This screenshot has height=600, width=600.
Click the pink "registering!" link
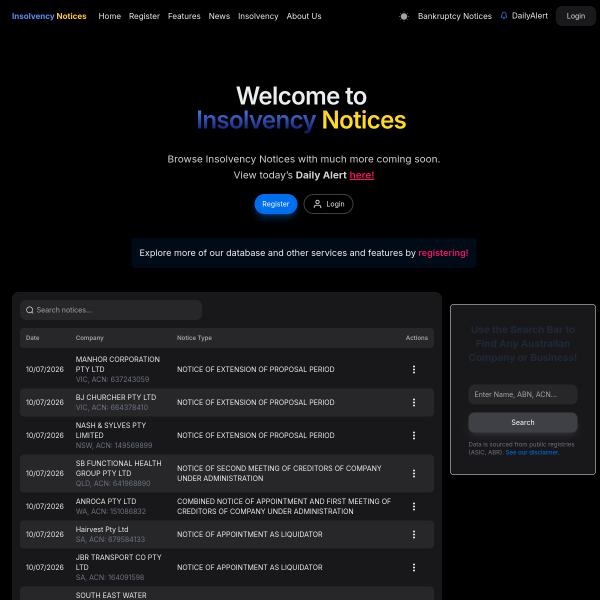pos(443,253)
